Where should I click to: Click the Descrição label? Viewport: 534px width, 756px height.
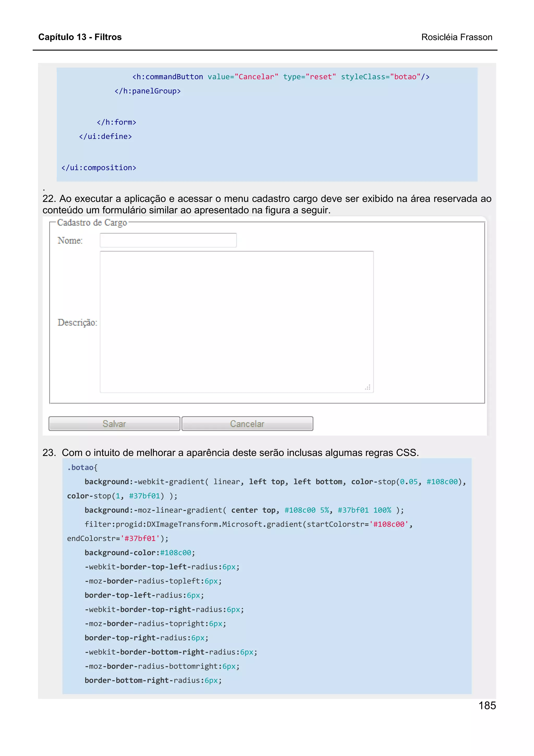click(77, 322)
